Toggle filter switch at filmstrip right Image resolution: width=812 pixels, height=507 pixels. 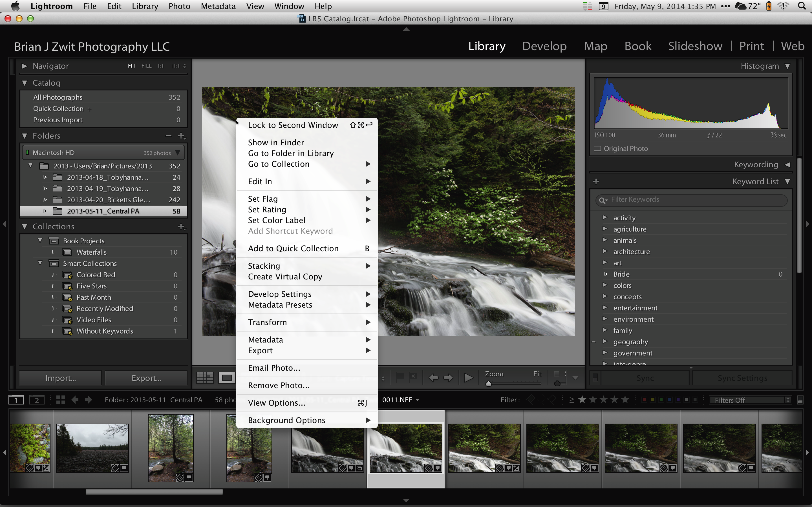tap(800, 400)
